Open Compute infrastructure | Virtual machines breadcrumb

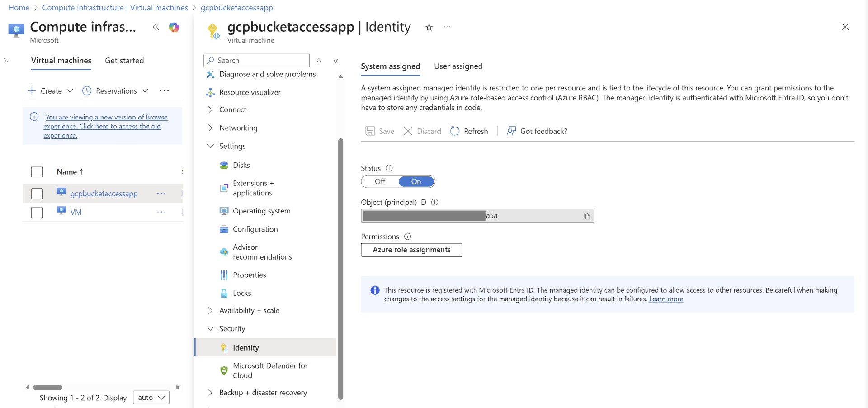click(x=115, y=8)
